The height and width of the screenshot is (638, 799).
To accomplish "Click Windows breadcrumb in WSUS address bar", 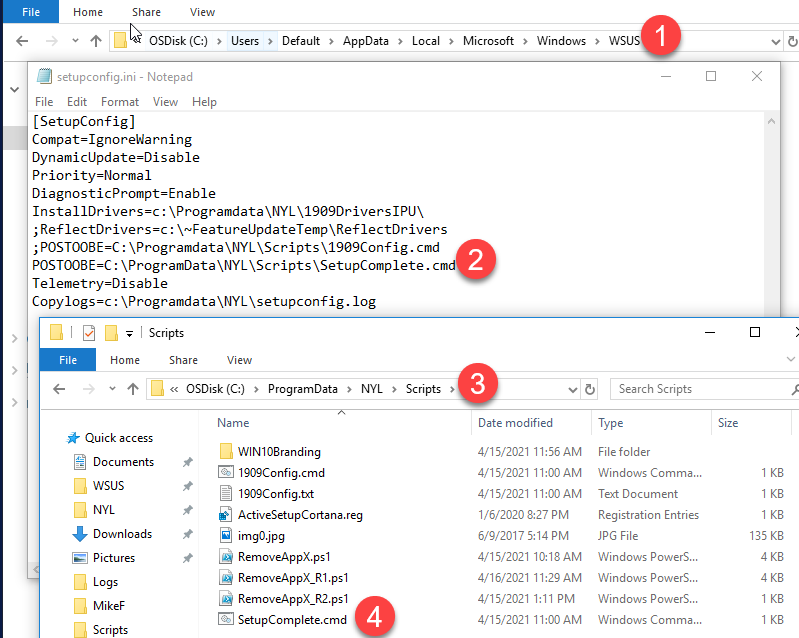I will point(561,41).
